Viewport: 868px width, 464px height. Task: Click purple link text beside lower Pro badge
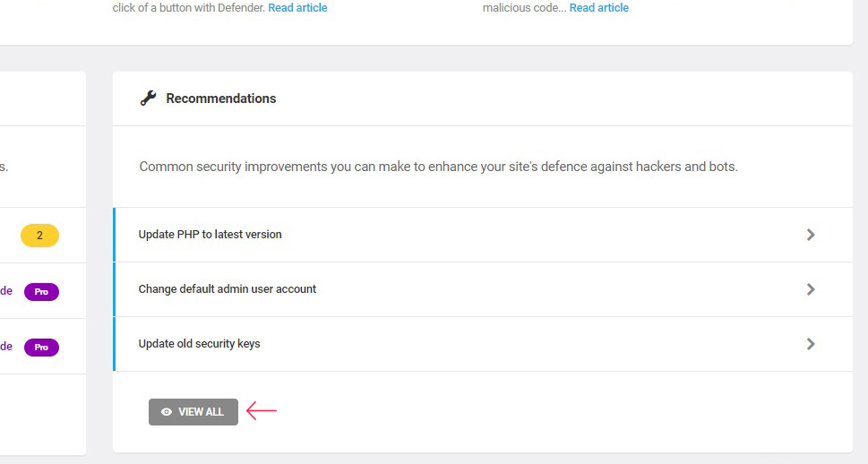click(x=6, y=347)
